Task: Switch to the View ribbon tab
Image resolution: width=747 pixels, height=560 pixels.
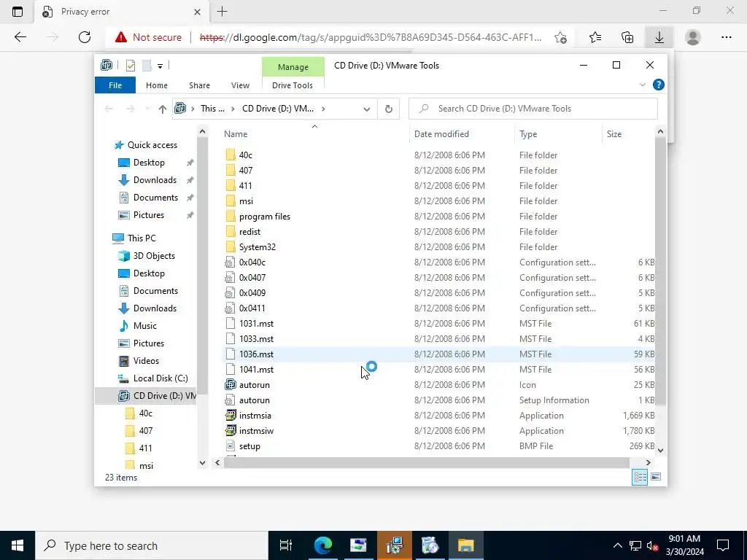Action: [240, 85]
